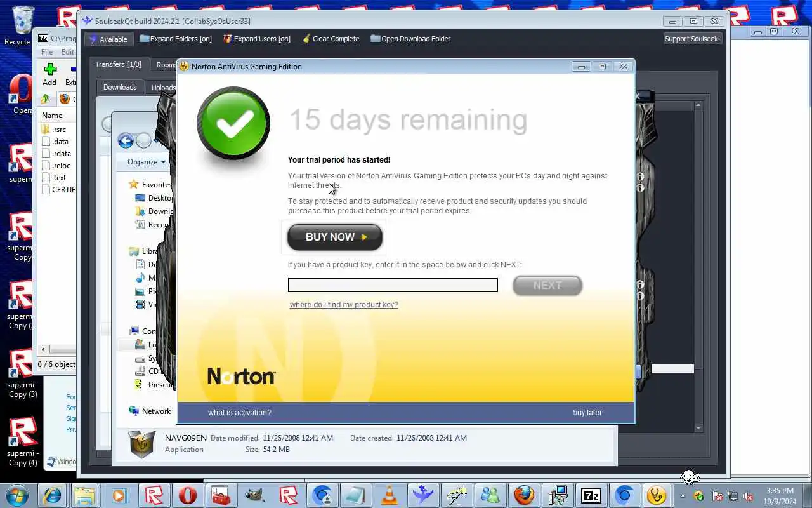The image size is (812, 508).
Task: Open Organize dropdown in Explorer
Action: [146, 162]
